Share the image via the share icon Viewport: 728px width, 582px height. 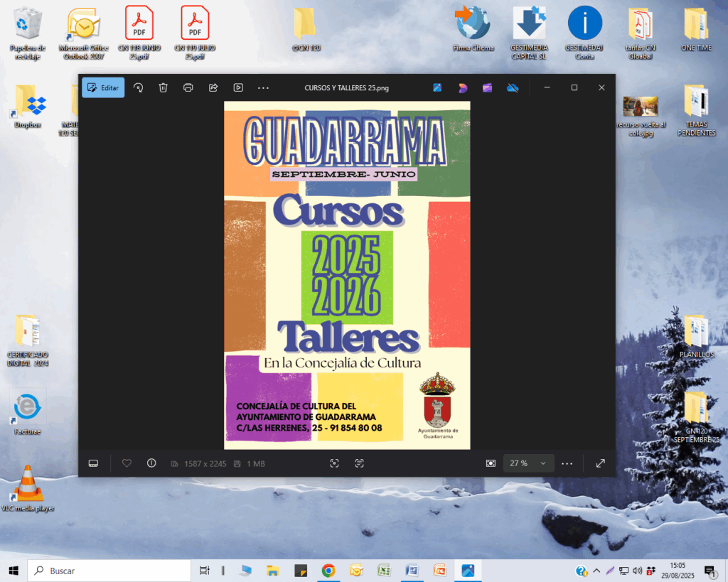click(x=213, y=87)
